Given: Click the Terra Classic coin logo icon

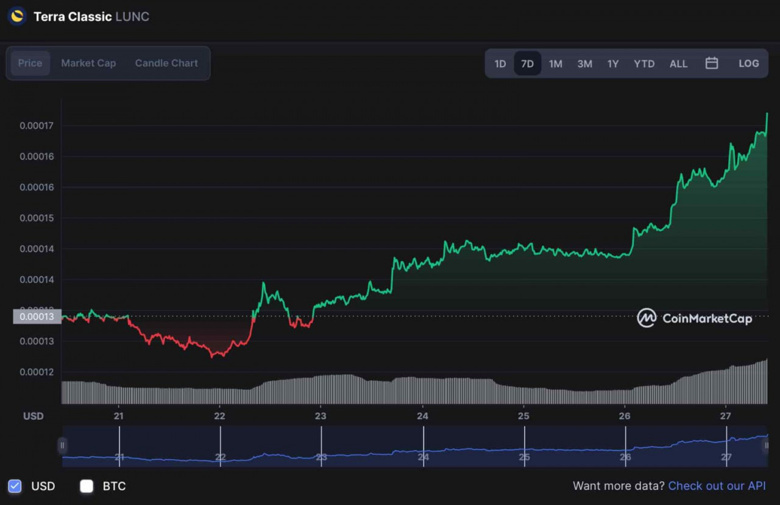Looking at the screenshot, I should coord(16,16).
